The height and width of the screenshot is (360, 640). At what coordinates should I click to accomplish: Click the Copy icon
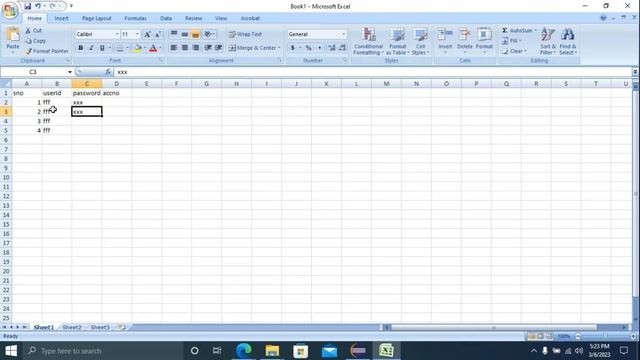28,41
